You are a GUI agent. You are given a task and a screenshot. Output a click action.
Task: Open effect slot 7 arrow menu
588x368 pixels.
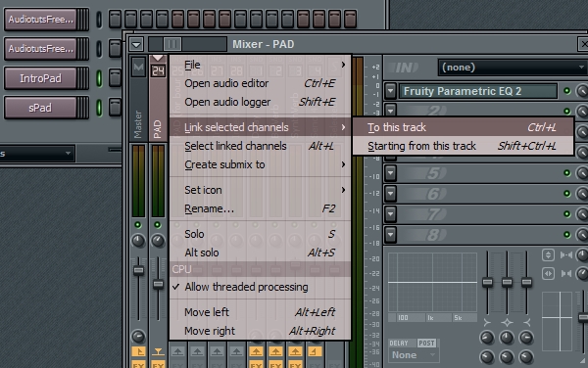tap(390, 214)
